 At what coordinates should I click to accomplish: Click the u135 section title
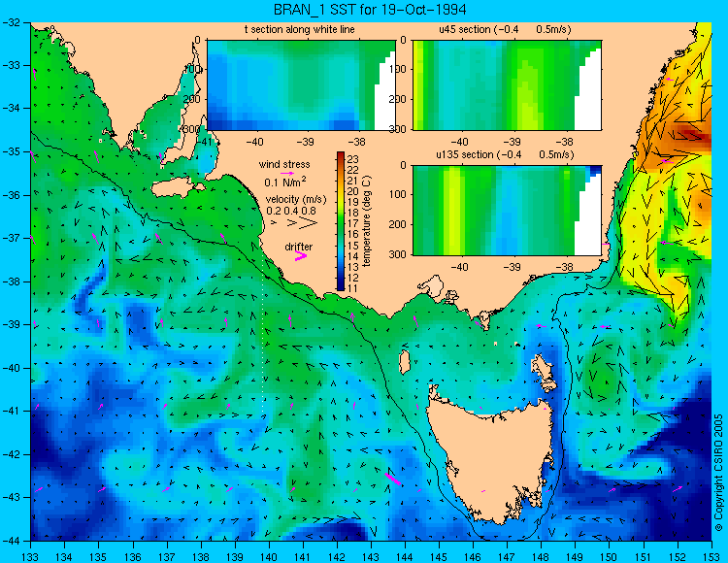pyautogui.click(x=505, y=154)
